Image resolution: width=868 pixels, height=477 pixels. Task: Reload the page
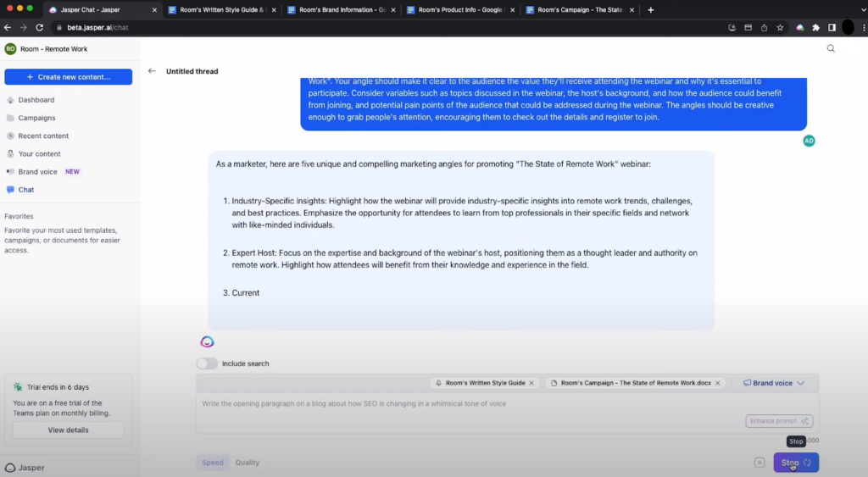point(39,27)
